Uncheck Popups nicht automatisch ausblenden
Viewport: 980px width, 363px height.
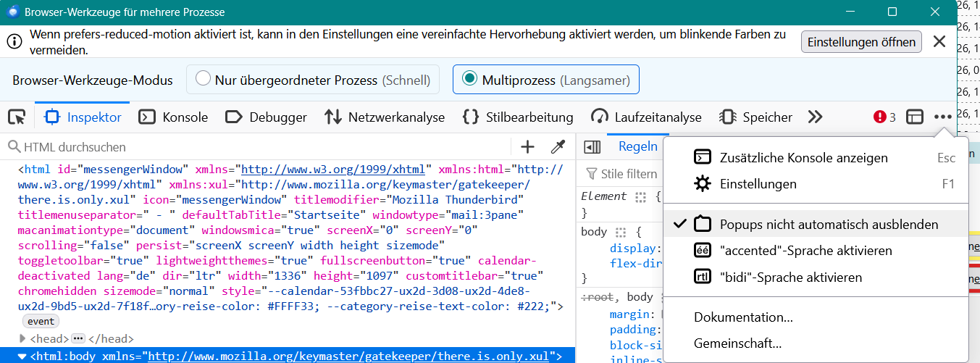tap(816, 224)
